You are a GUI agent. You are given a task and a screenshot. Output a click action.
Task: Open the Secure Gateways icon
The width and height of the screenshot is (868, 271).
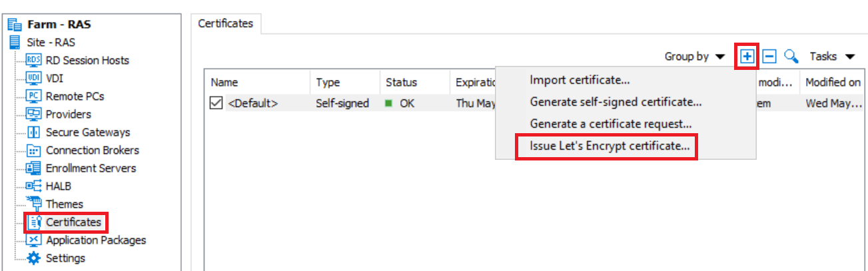click(x=34, y=132)
